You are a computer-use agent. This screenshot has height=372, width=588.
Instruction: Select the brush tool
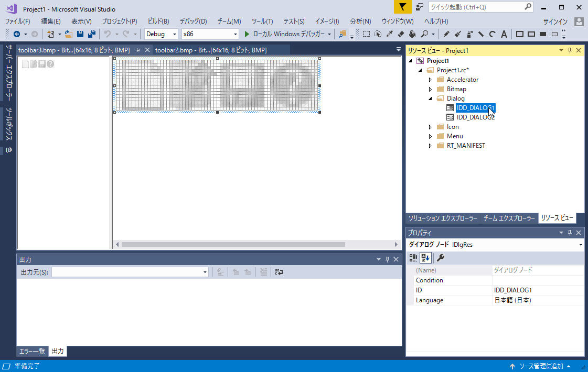[x=458, y=34]
